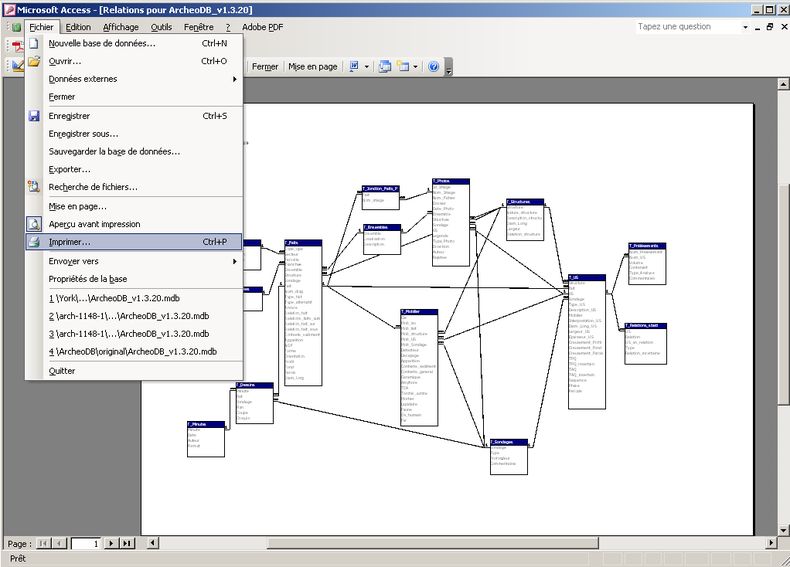Click the T_Sondages table in the diagram
The height and width of the screenshot is (567, 790).
pos(509,457)
